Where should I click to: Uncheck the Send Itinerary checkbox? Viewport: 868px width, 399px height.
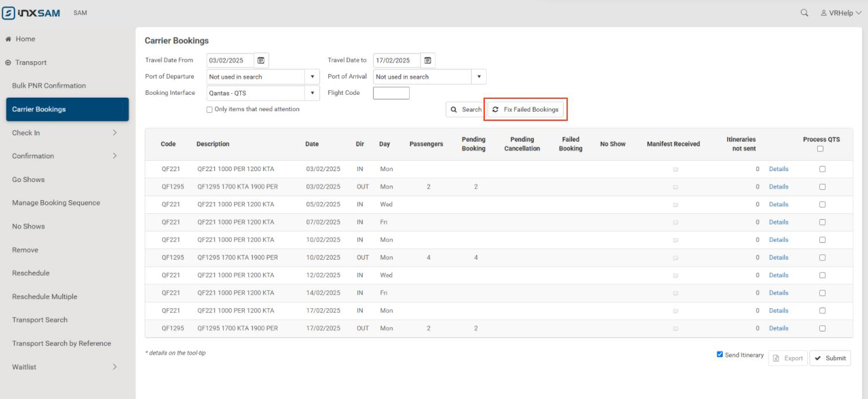pyautogui.click(x=720, y=354)
